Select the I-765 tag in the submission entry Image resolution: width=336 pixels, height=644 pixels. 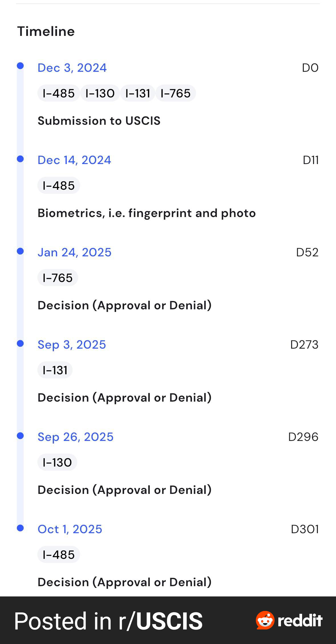coord(175,93)
